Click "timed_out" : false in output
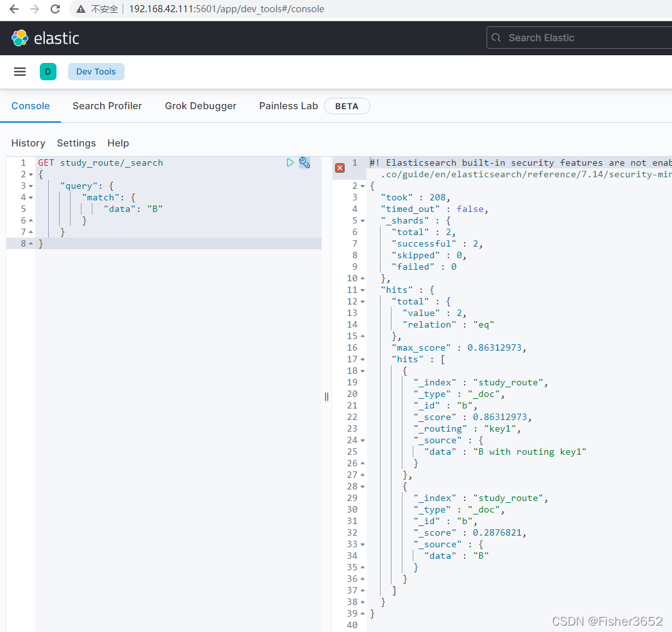 [x=434, y=209]
